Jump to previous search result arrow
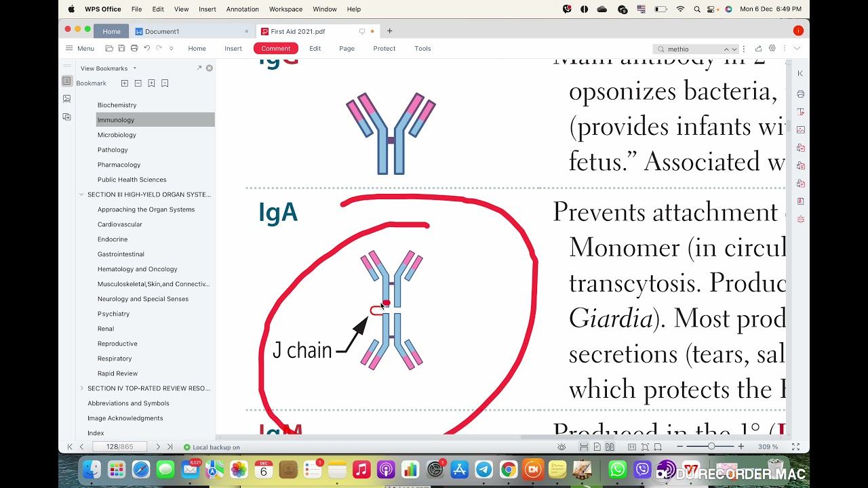The width and height of the screenshot is (868, 488). [726, 49]
